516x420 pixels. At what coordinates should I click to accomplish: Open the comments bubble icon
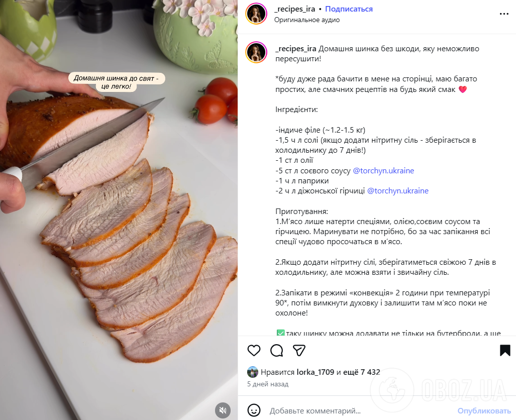(x=276, y=350)
